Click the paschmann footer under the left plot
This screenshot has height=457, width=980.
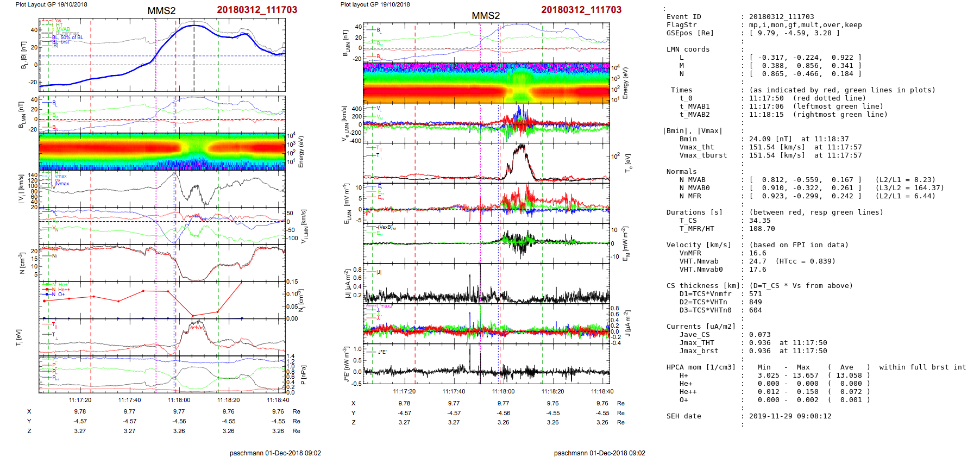pos(275,453)
